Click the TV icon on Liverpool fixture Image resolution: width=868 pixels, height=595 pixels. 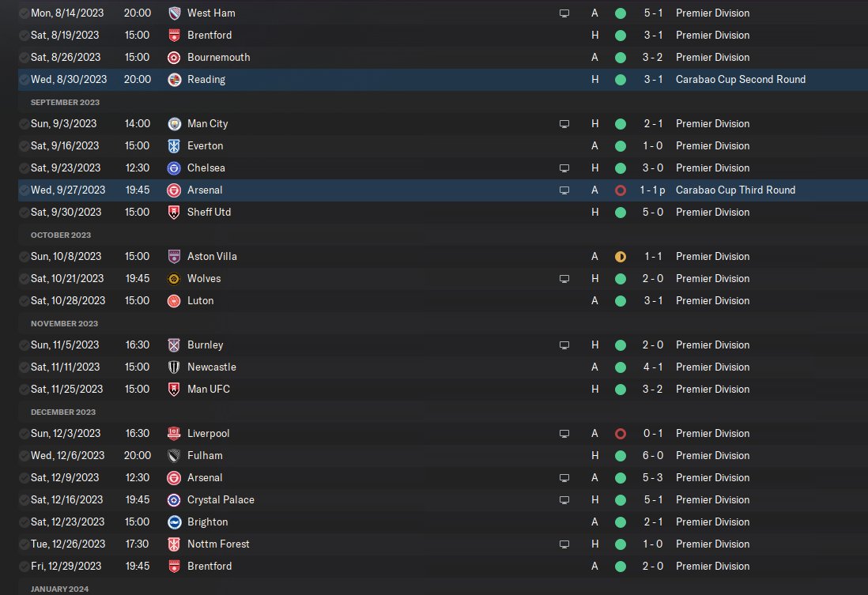tap(564, 434)
